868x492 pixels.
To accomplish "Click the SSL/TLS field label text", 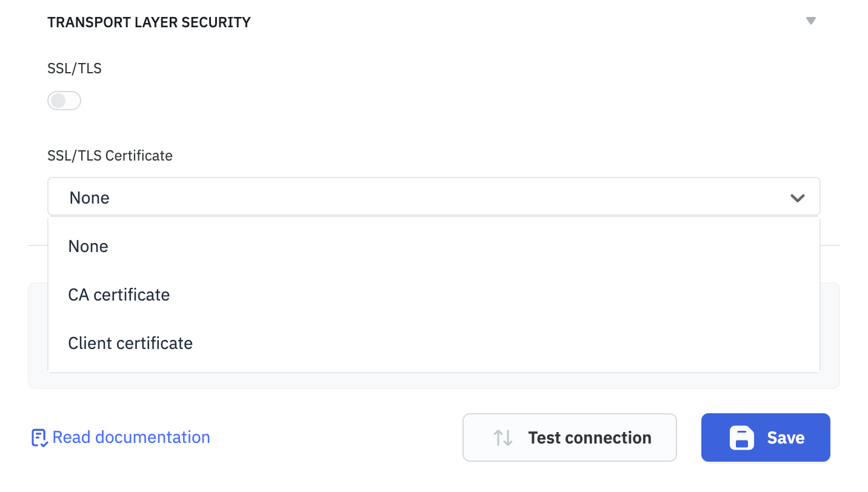I will [x=75, y=68].
